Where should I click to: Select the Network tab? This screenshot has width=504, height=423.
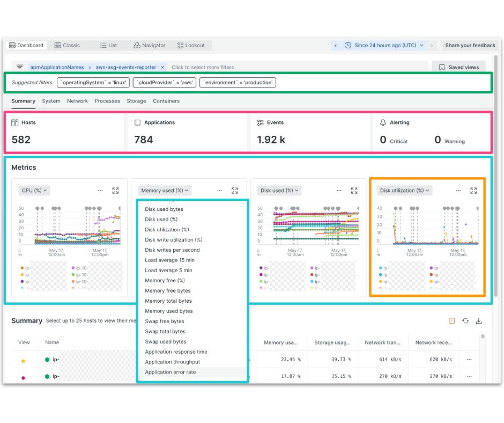point(77,101)
